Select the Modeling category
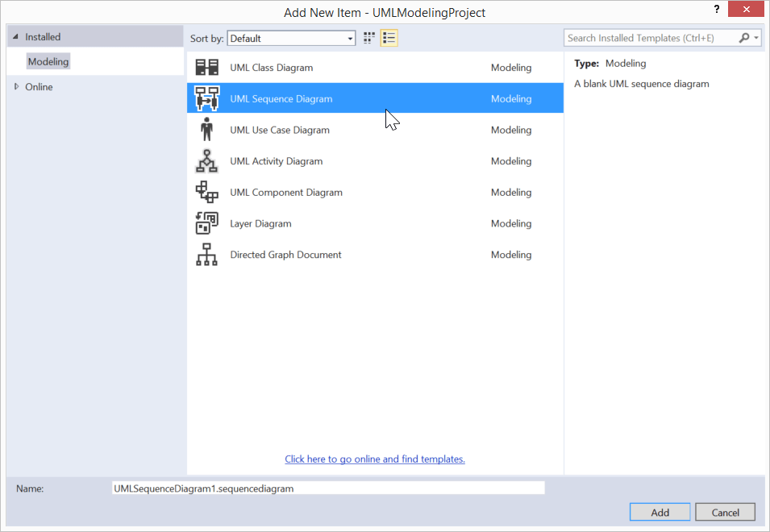This screenshot has width=770, height=532. click(x=48, y=61)
